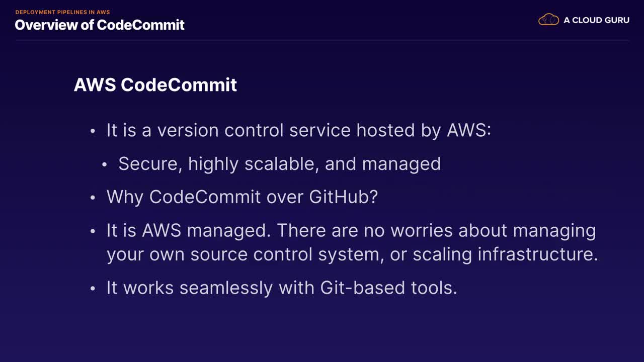Click the "Deployment Pipelines in AWS" course label
This screenshot has height=362, width=644.
[62, 12]
